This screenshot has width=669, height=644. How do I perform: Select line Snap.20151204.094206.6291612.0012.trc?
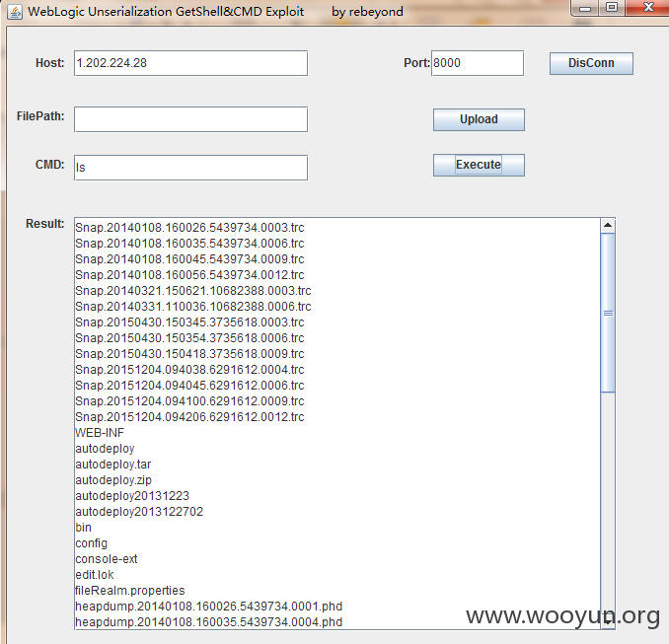[189, 417]
